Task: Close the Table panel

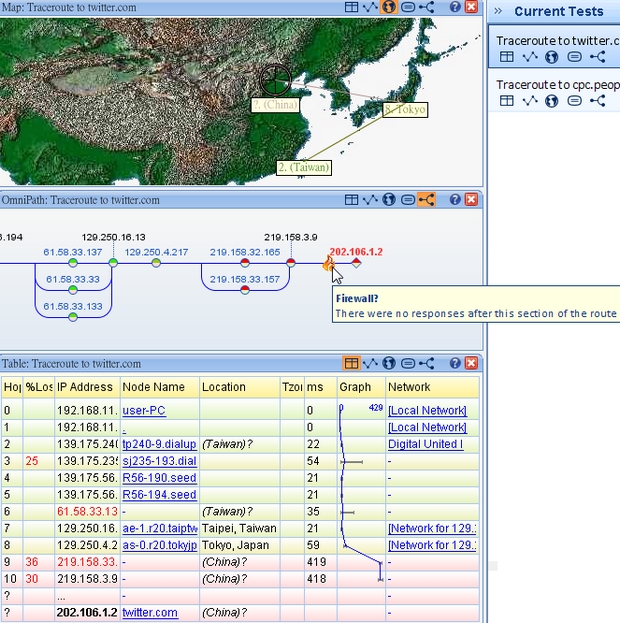Action: click(x=471, y=363)
